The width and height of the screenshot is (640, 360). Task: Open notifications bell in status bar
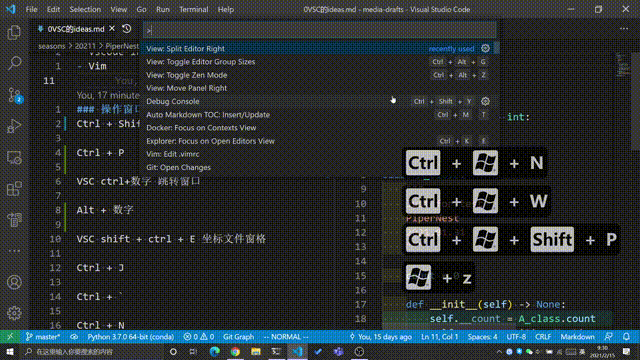pos(626,337)
